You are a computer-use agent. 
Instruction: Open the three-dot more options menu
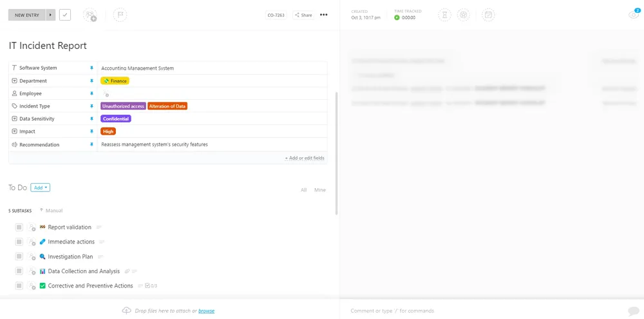(324, 15)
